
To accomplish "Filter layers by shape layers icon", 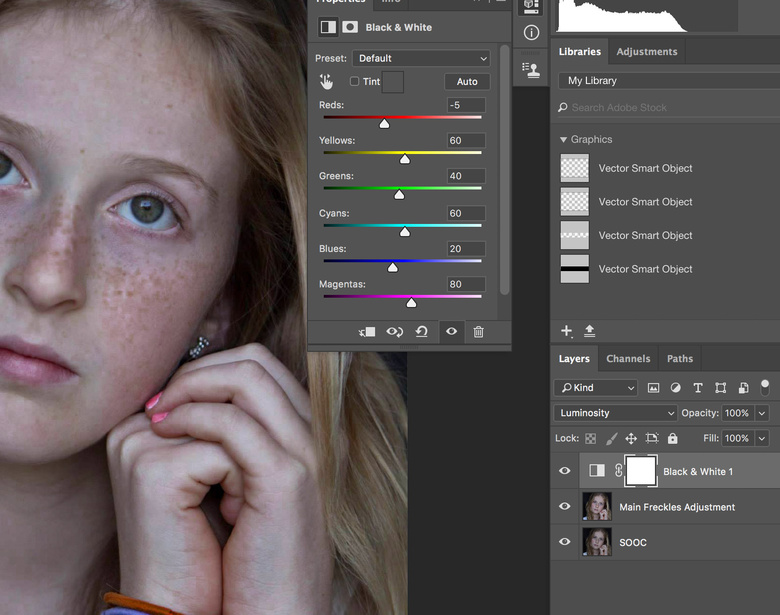I will click(720, 388).
